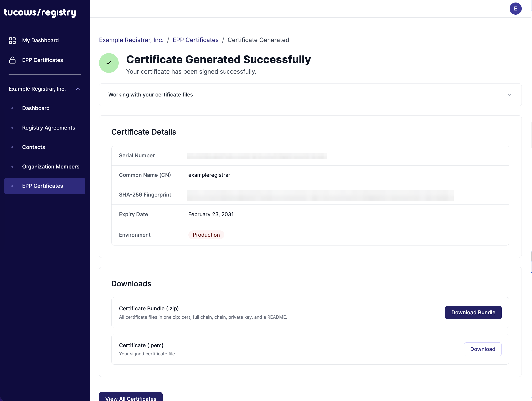Click the Download Bundle button
Viewport: 532px width, 401px height.
click(x=473, y=312)
